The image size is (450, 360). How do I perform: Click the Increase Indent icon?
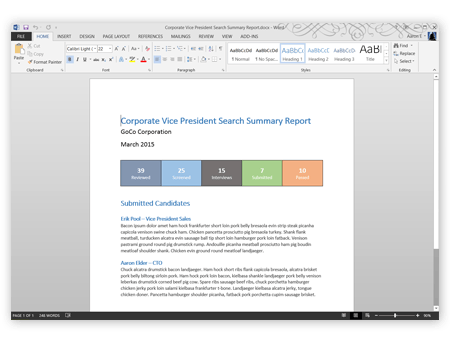(201, 49)
